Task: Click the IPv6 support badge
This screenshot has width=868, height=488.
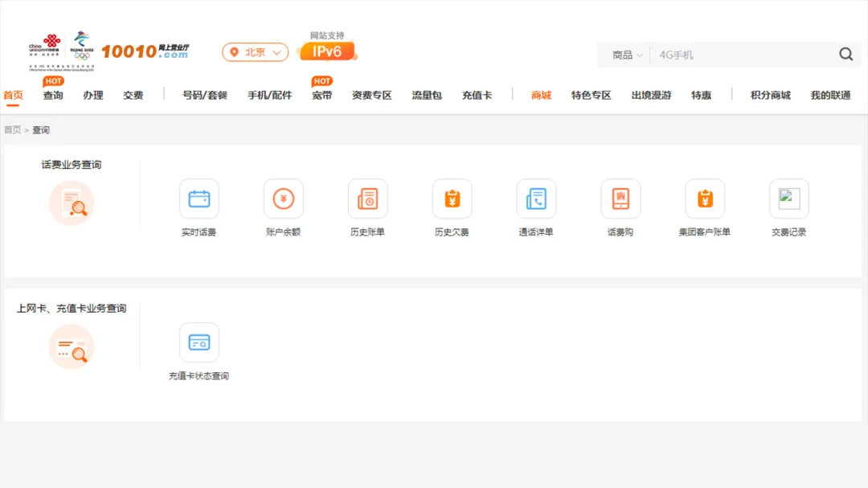Action: [326, 52]
